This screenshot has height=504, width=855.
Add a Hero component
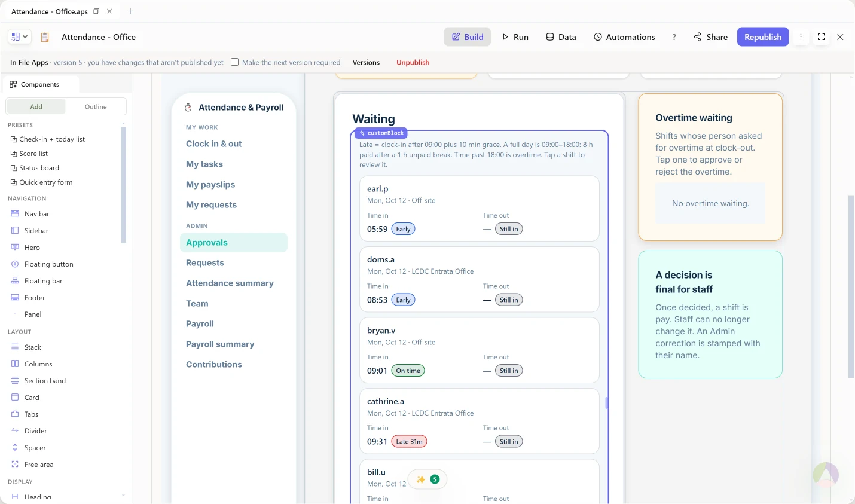coord(26,248)
